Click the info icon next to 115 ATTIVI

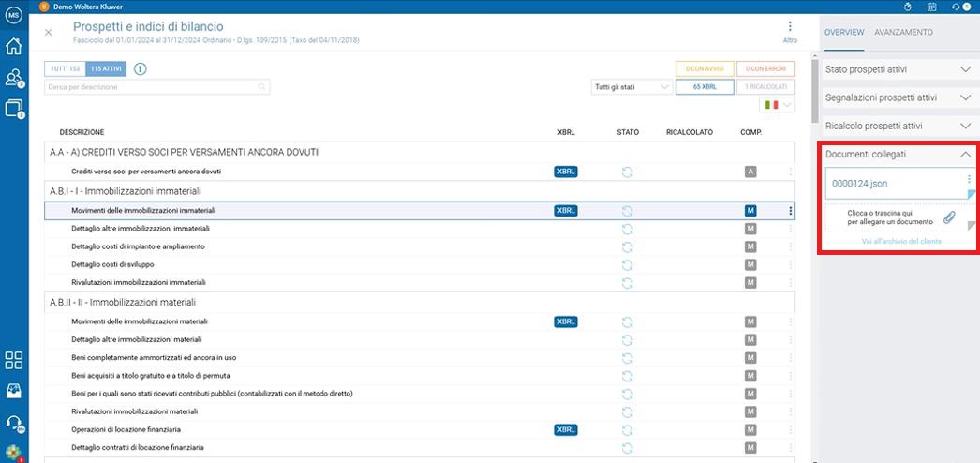140,68
